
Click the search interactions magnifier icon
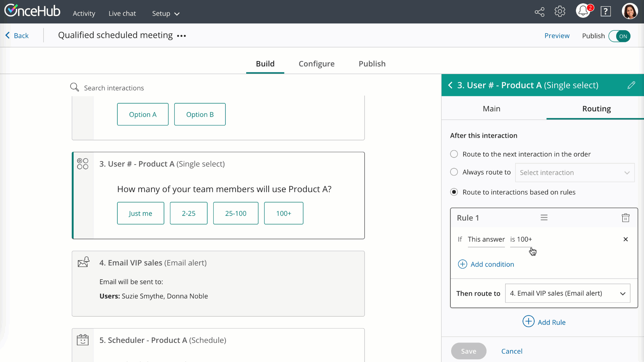pos(74,87)
